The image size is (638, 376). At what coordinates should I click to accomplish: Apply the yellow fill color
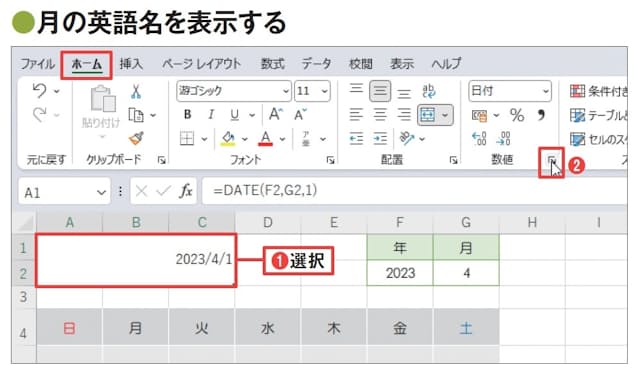point(228,138)
